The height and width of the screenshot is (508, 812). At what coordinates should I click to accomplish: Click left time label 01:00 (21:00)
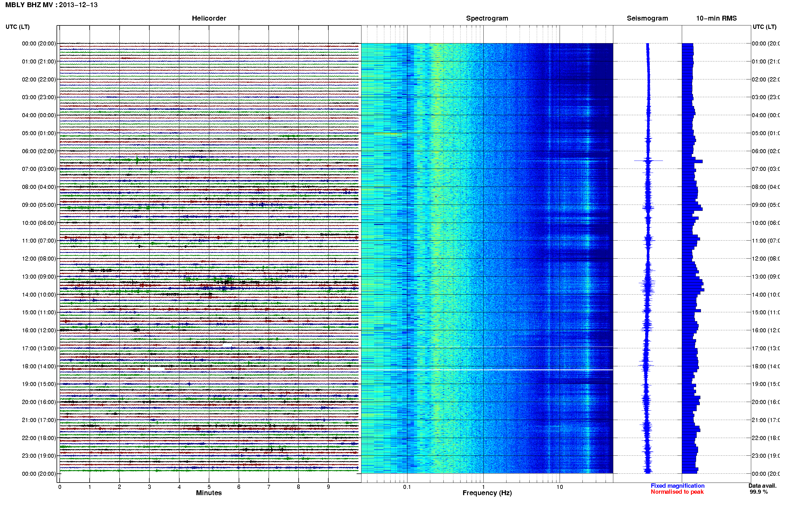(x=39, y=61)
